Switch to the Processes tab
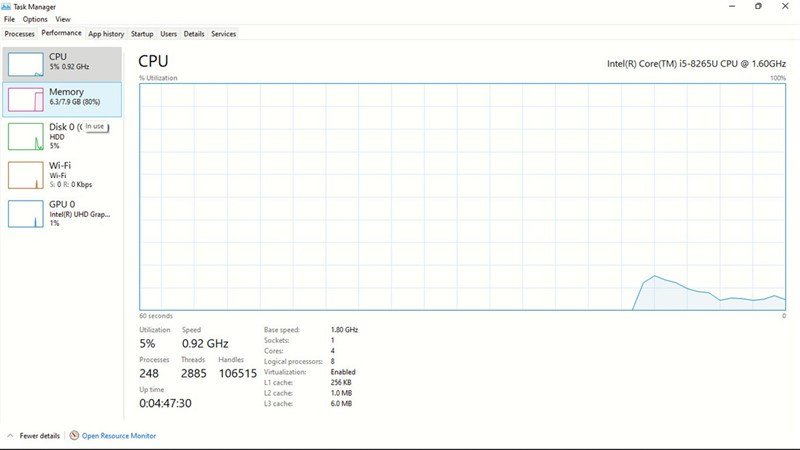This screenshot has height=450, width=800. point(19,34)
